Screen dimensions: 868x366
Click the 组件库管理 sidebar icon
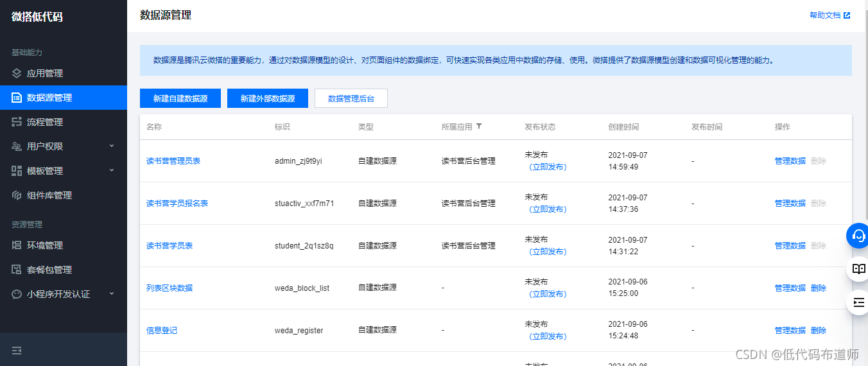[17, 195]
